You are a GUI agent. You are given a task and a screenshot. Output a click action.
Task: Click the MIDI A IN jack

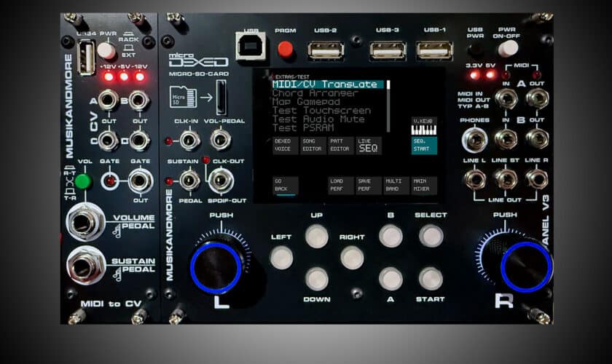[x=506, y=98]
